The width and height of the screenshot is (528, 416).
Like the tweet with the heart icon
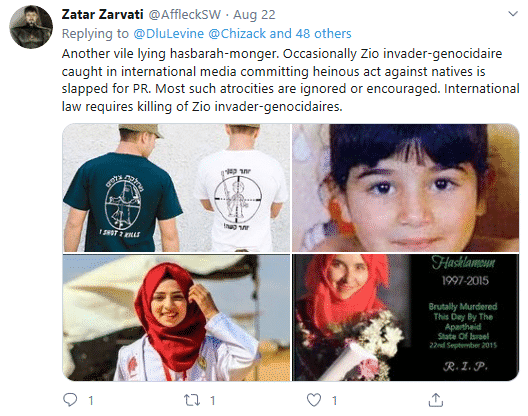click(314, 400)
